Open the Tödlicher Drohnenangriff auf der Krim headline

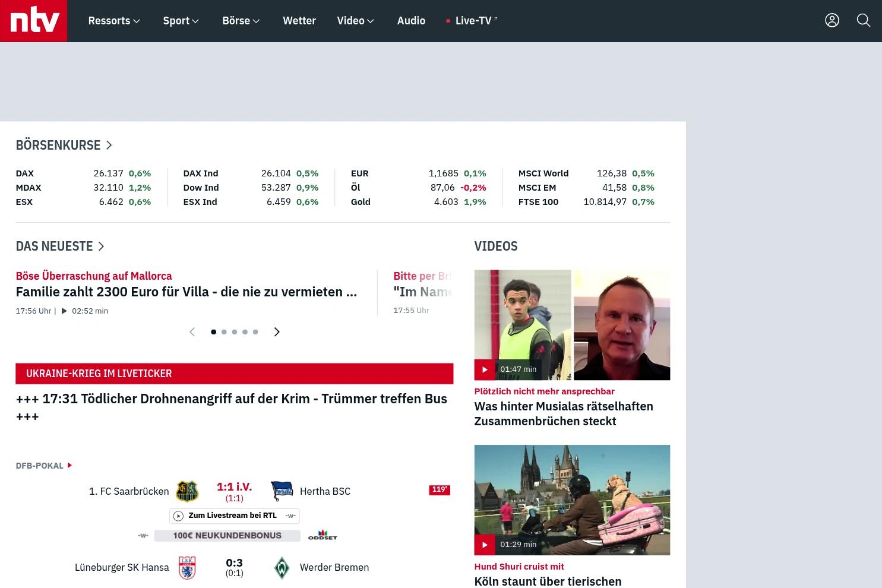232,407
